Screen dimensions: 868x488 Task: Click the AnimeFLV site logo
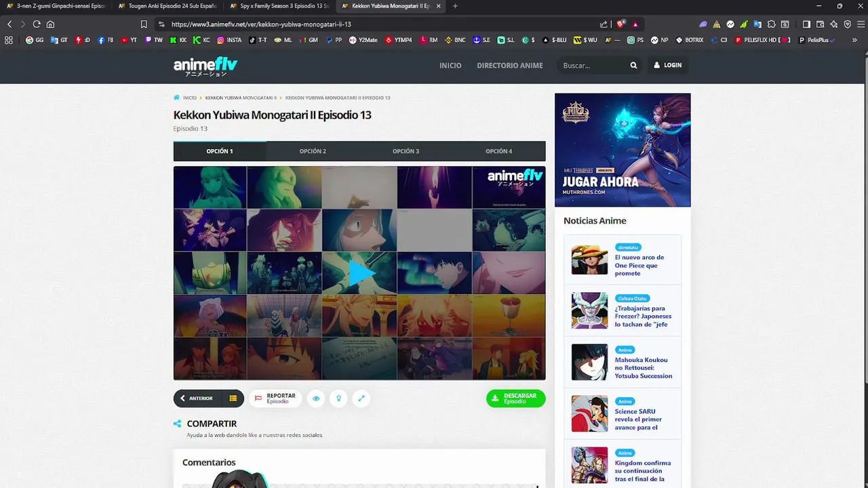[205, 66]
